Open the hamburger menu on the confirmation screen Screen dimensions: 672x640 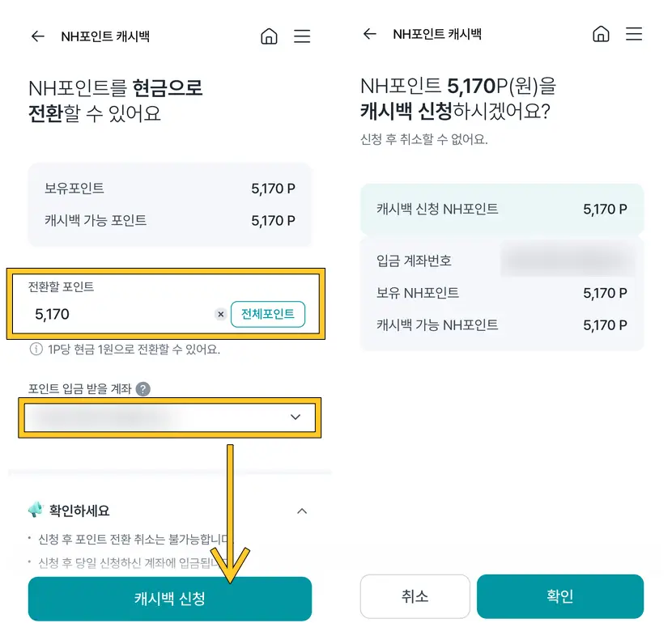(635, 34)
